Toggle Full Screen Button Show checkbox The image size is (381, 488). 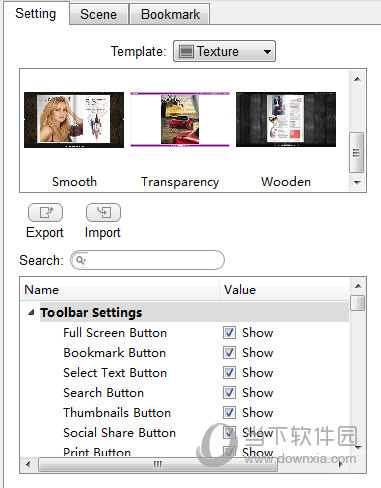[x=229, y=333]
